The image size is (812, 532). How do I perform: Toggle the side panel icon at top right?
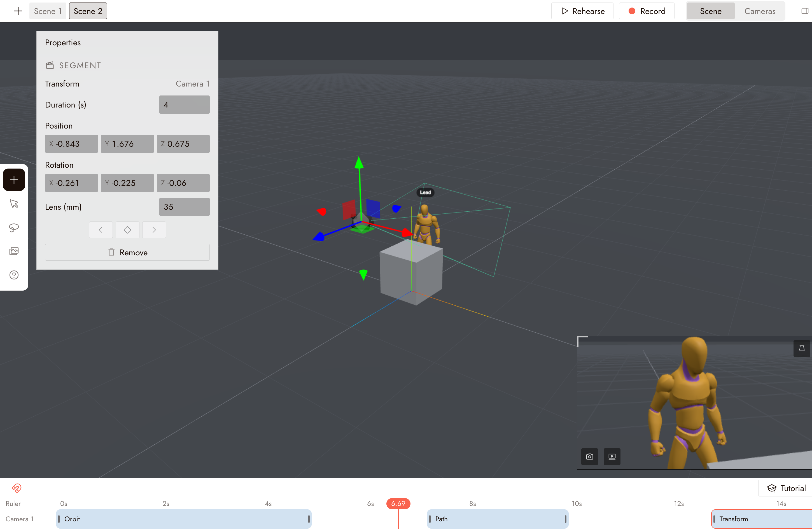[x=804, y=11]
